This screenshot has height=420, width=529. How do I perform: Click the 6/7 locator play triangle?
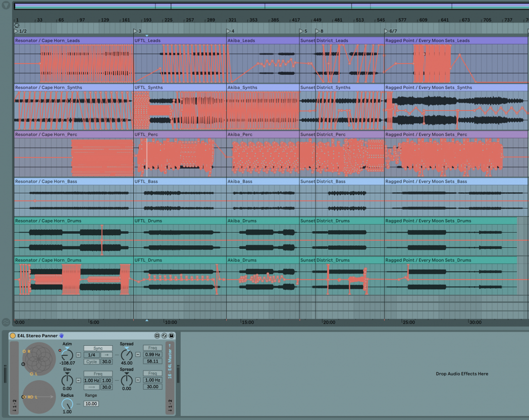387,31
